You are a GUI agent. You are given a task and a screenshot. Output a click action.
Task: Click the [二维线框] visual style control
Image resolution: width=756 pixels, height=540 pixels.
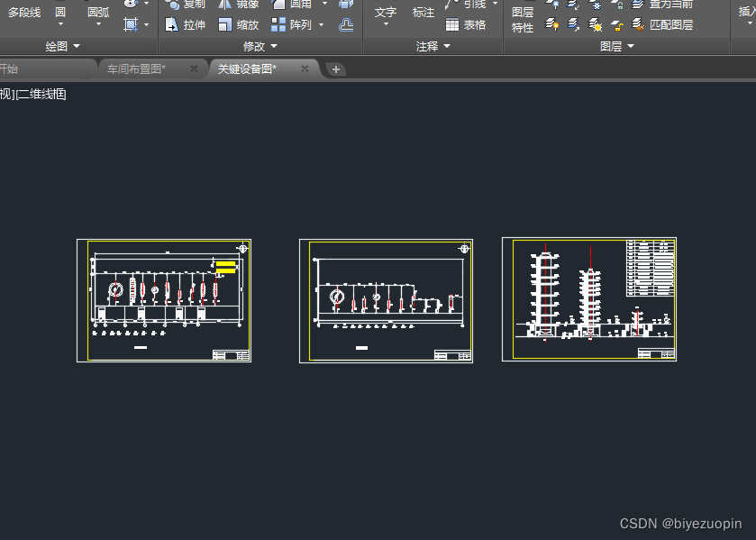pos(41,94)
